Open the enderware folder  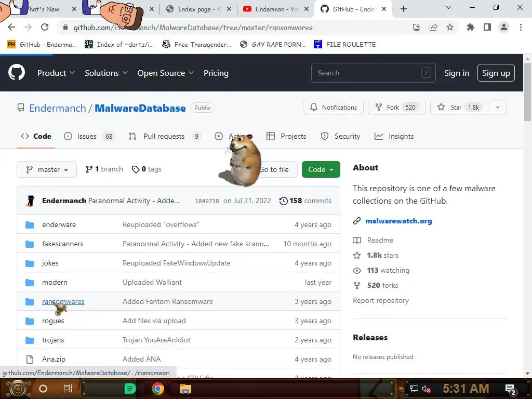tap(59, 224)
